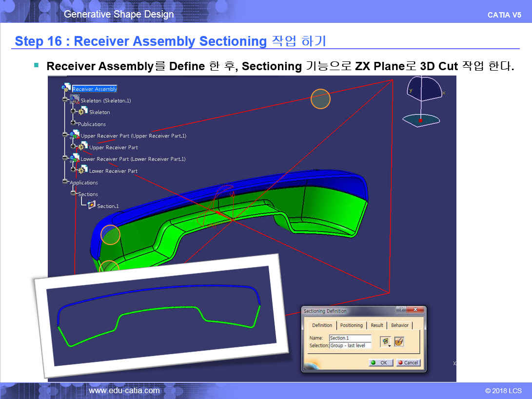Click the Name field containing Section.1
Viewport: 532px width, 399px height.
click(350, 338)
